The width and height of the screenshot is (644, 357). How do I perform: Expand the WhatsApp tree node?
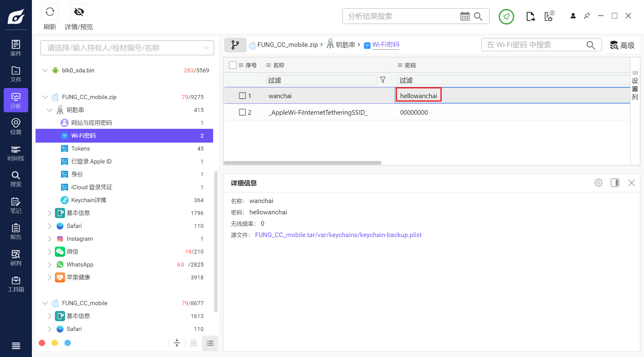[50, 264]
